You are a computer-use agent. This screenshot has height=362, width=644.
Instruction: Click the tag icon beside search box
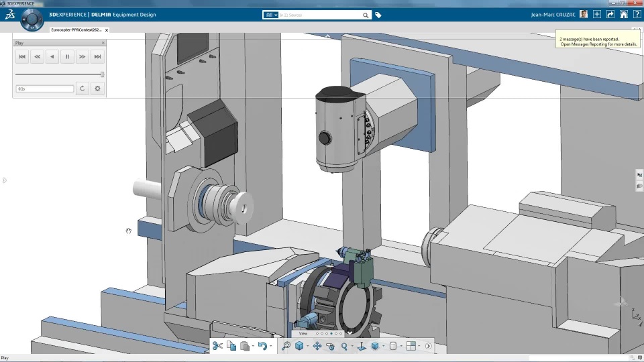coord(378,15)
